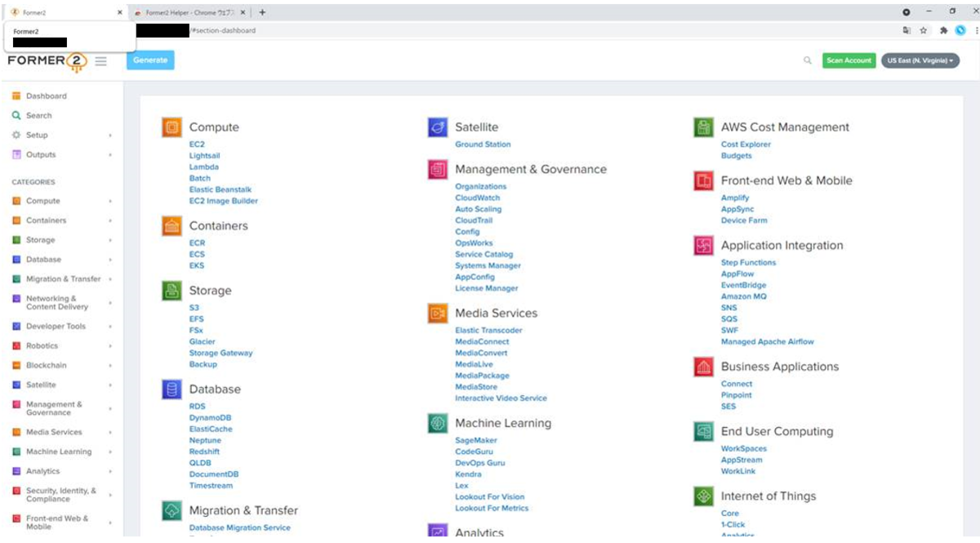Open a new browser tab
This screenshot has width=980, height=543.
click(262, 12)
